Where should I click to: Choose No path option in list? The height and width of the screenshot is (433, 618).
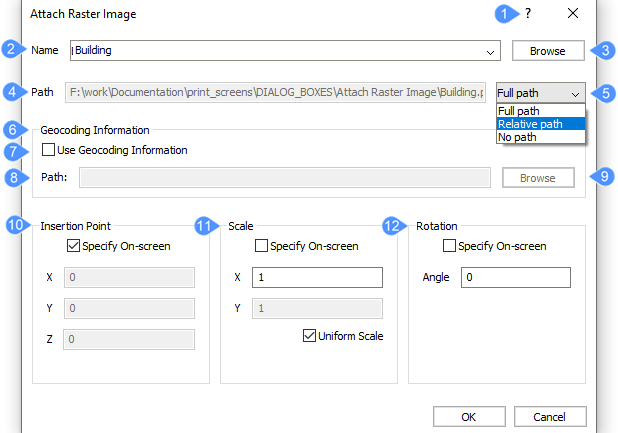pos(518,137)
